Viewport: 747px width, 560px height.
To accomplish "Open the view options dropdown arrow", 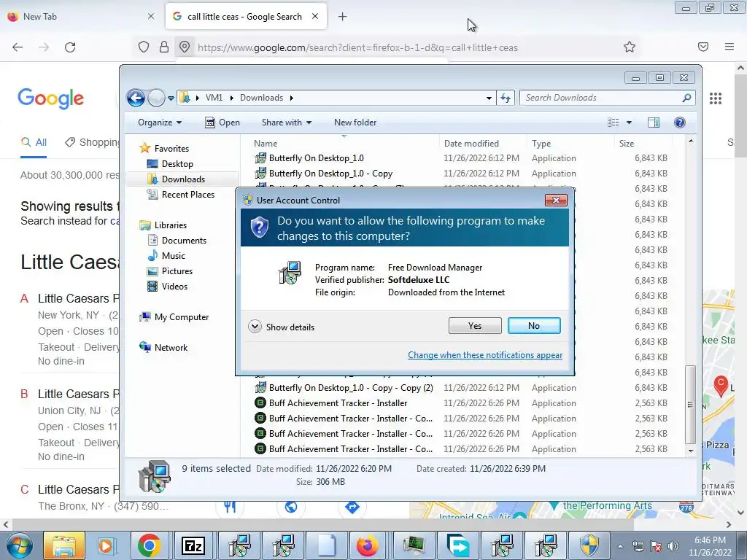I will [629, 122].
